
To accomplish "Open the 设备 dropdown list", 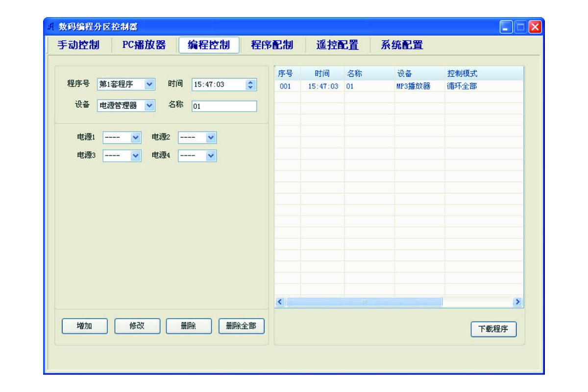I will point(149,105).
